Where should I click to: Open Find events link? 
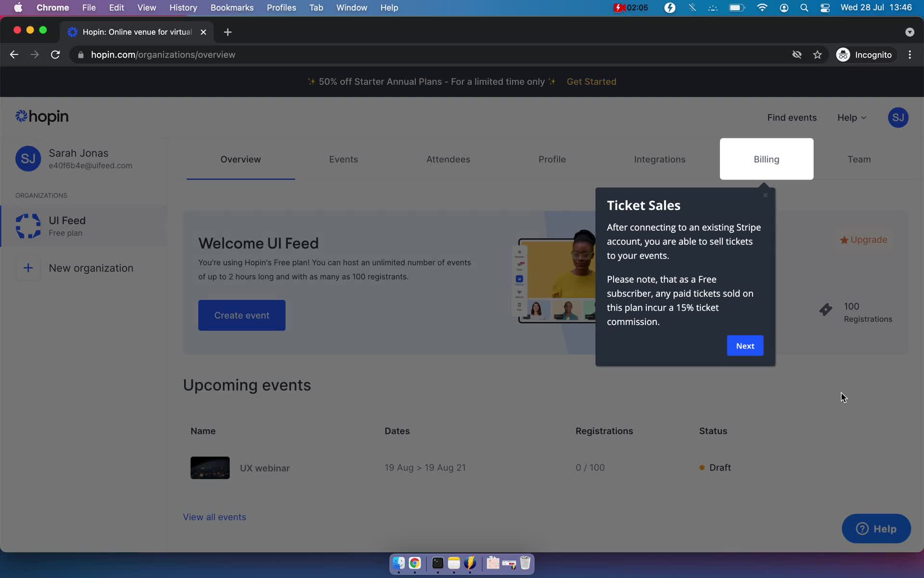(792, 118)
